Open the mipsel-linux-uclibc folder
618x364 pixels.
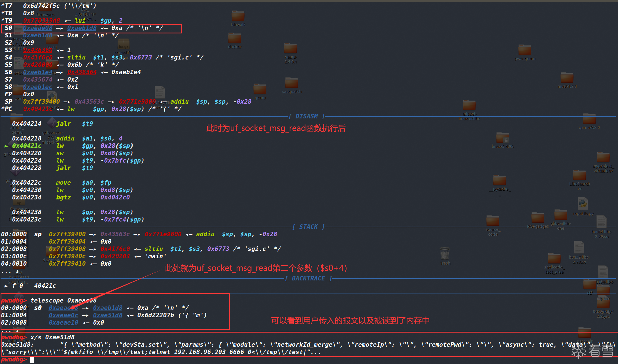click(469, 105)
